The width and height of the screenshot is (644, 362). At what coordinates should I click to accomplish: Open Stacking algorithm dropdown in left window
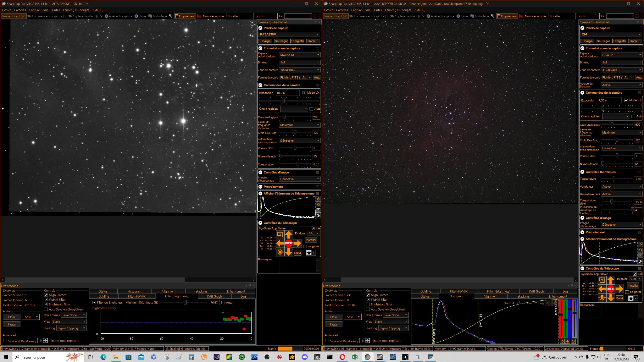click(x=72, y=328)
